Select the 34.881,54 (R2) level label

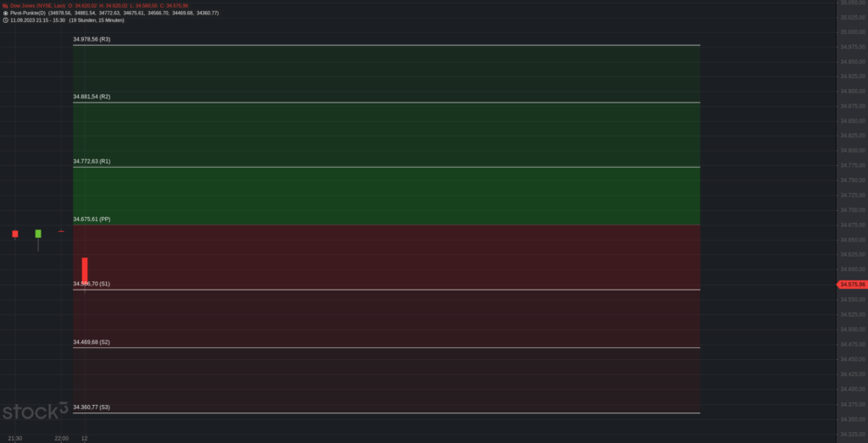pyautogui.click(x=92, y=97)
